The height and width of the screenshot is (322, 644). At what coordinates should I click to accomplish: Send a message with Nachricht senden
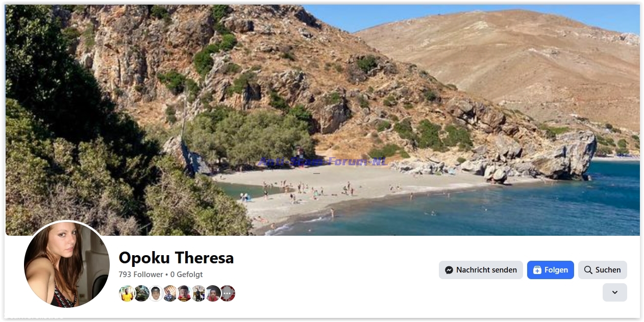pyautogui.click(x=481, y=270)
